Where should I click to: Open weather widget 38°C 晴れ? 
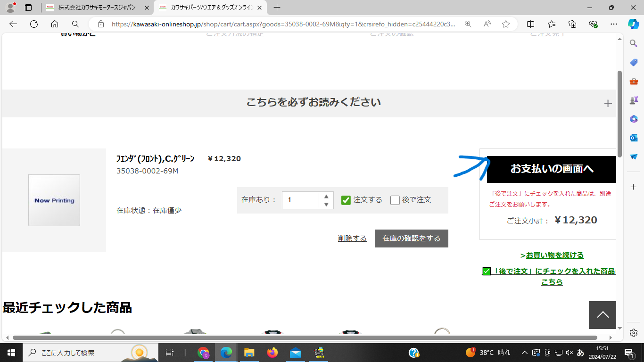click(487, 353)
